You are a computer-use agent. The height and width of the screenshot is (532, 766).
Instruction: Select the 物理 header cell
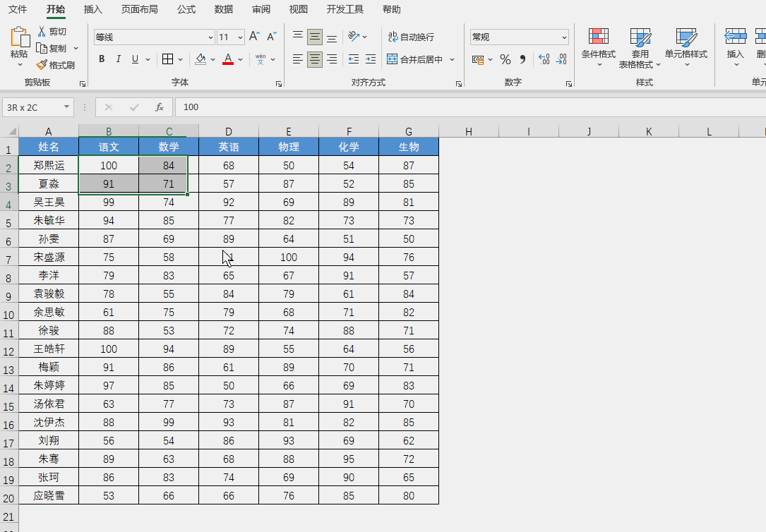coord(289,147)
